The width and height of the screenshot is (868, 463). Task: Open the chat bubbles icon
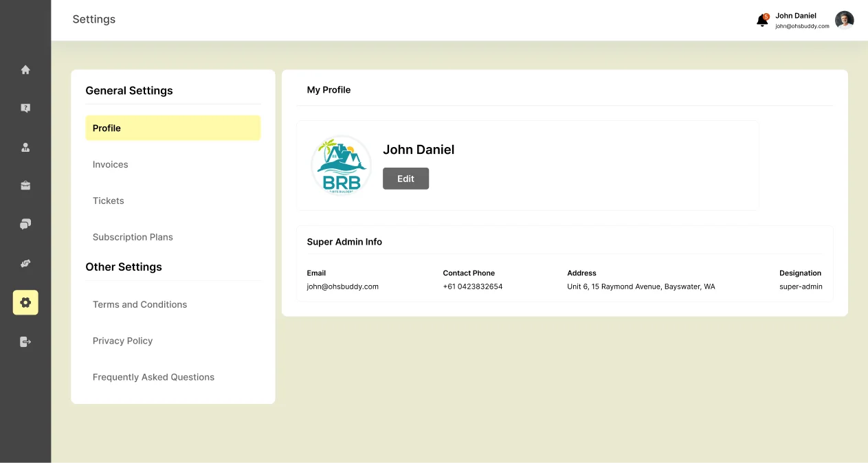coord(25,224)
